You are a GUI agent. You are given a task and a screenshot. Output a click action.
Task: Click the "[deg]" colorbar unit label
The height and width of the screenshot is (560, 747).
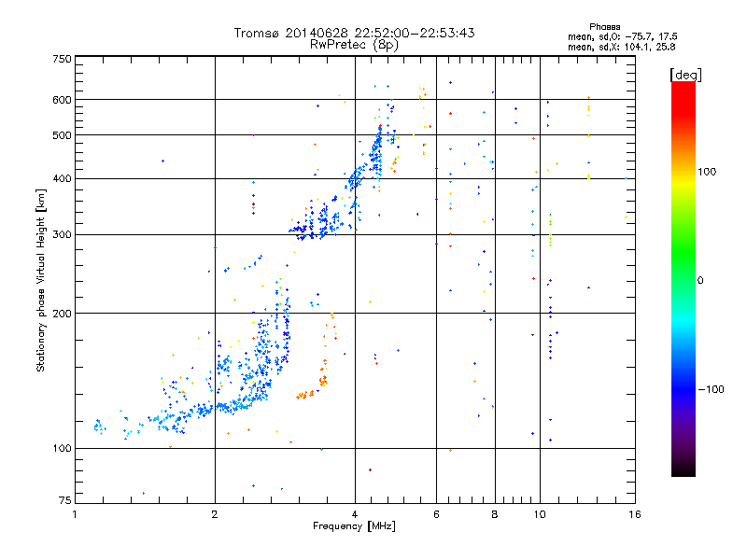[x=685, y=75]
